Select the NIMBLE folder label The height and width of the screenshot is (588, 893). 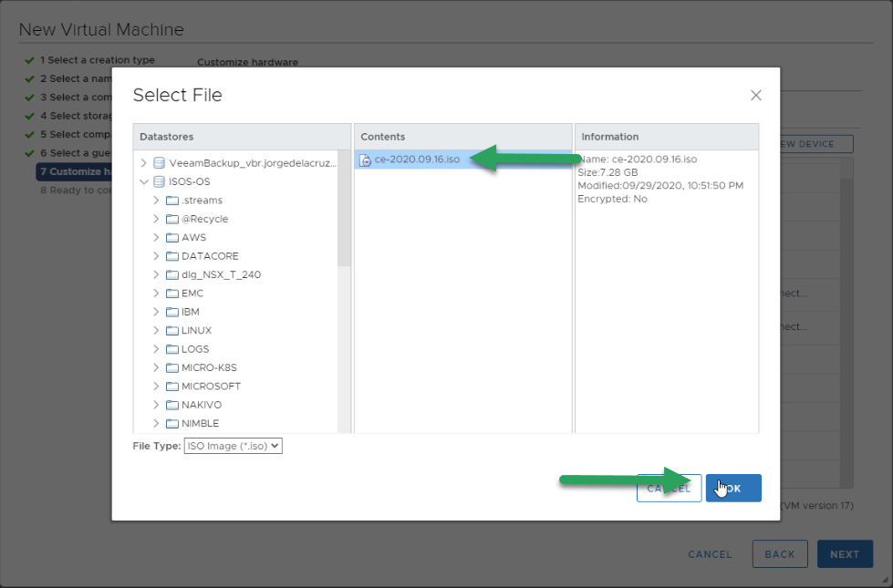click(x=200, y=424)
